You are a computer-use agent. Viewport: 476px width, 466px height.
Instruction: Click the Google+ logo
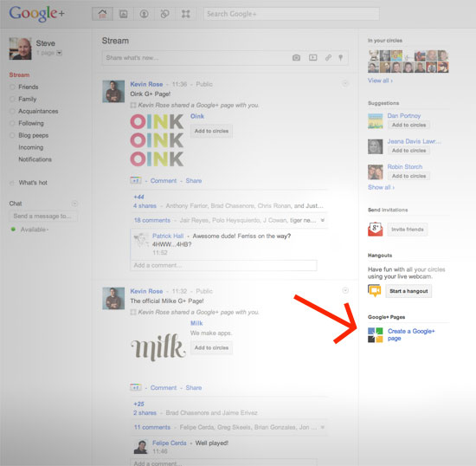(x=36, y=14)
